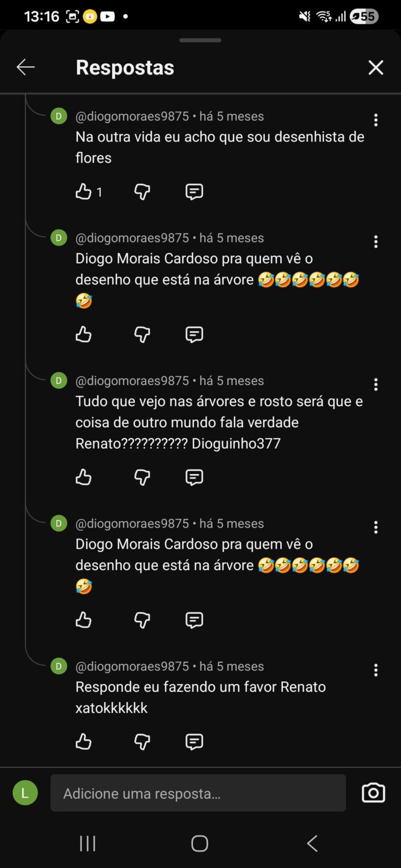Open the camera icon beside reply field

pos(373,793)
